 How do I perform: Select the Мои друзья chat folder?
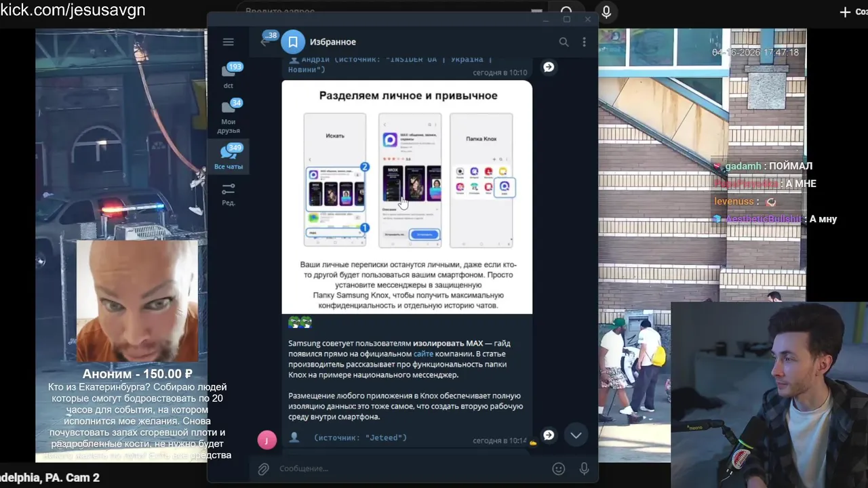[x=229, y=117]
